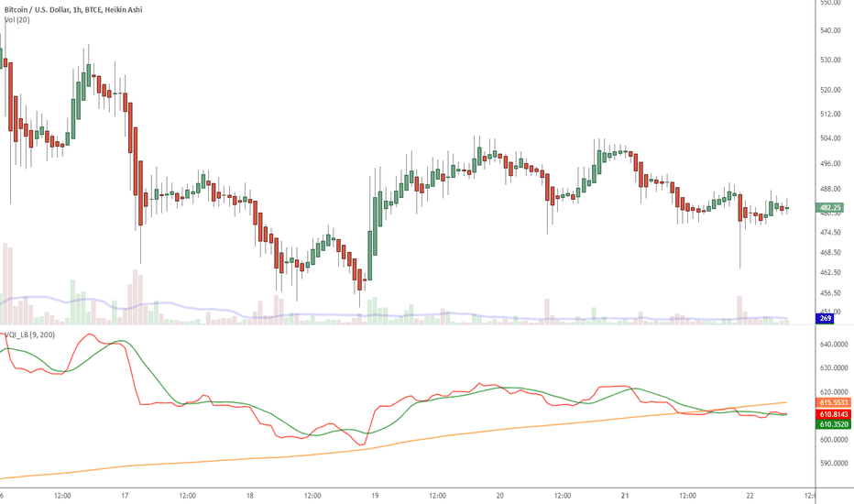Select the 'Vol (20)' indicator label

tap(16, 19)
